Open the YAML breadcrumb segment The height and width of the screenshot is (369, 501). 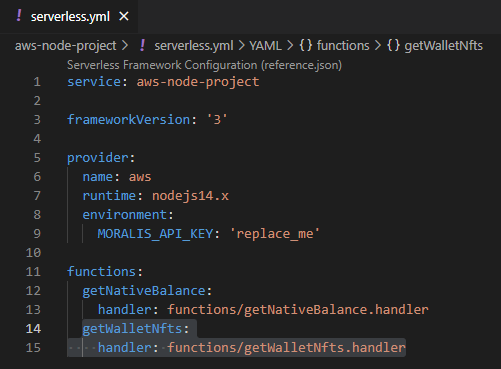[x=265, y=46]
